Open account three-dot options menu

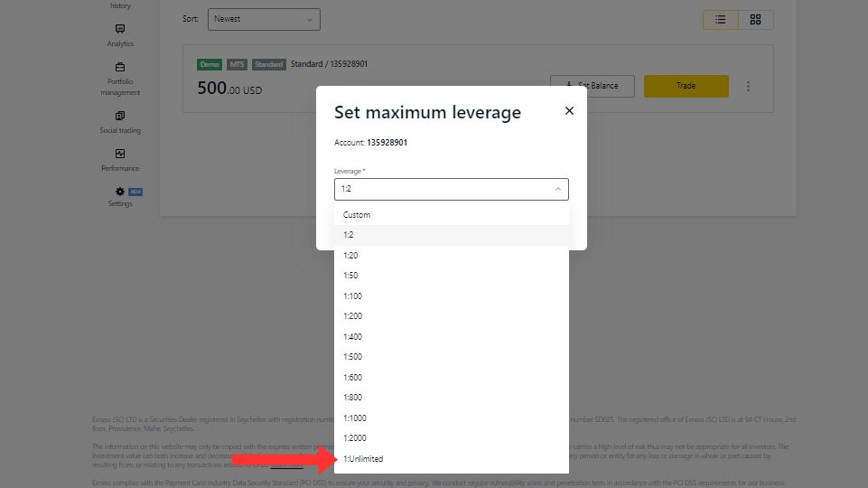pyautogui.click(x=748, y=87)
